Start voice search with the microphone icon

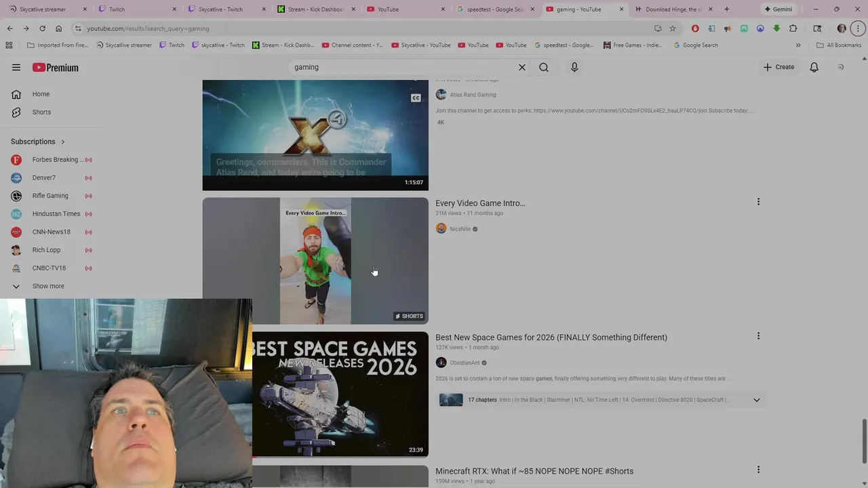(574, 67)
